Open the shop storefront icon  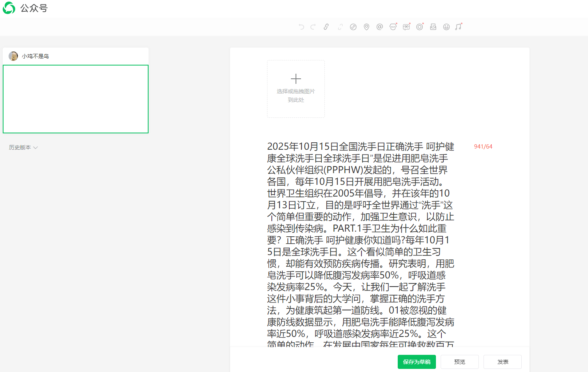pos(393,27)
